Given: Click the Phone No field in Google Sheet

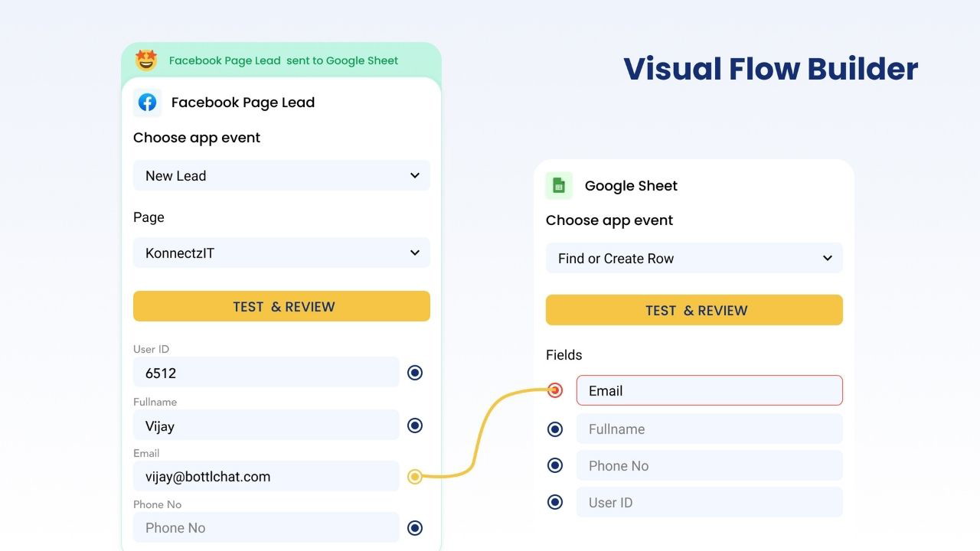Looking at the screenshot, I should point(710,465).
